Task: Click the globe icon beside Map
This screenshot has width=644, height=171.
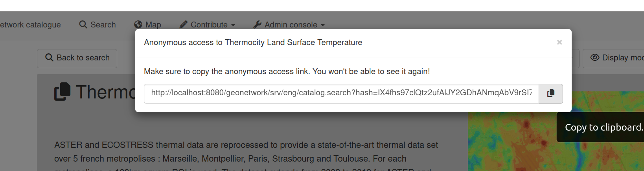Action: tap(138, 25)
